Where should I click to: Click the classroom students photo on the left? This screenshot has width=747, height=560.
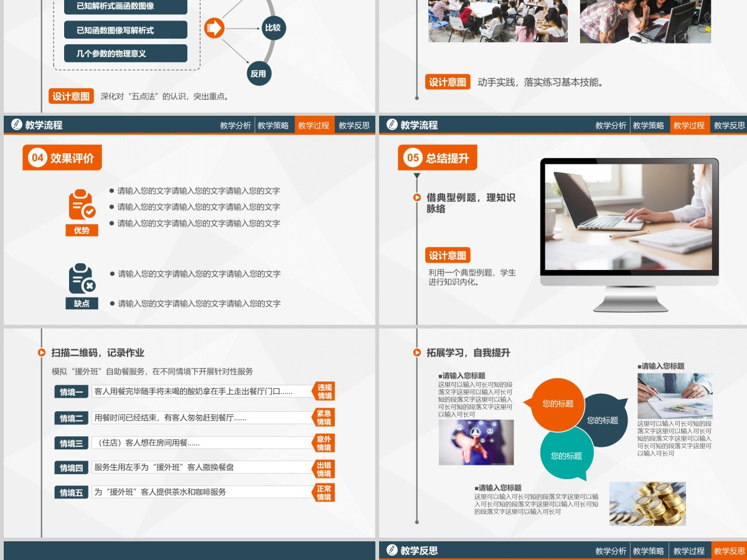click(498, 21)
